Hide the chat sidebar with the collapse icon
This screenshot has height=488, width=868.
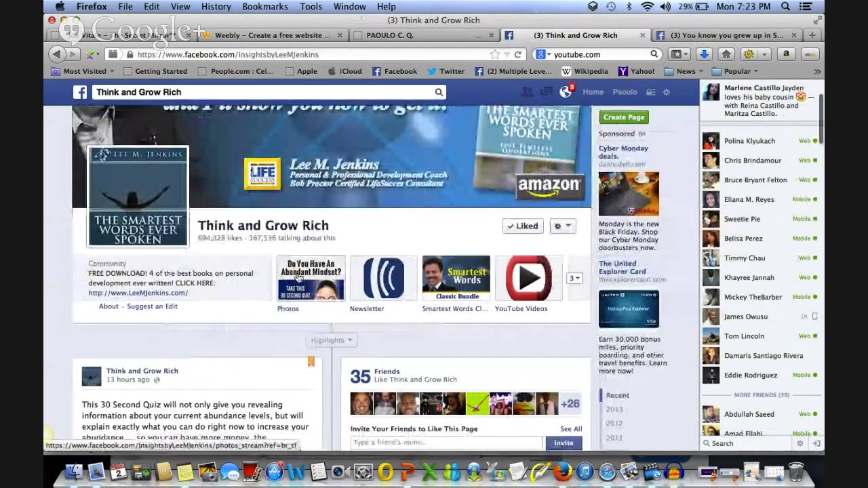click(816, 443)
